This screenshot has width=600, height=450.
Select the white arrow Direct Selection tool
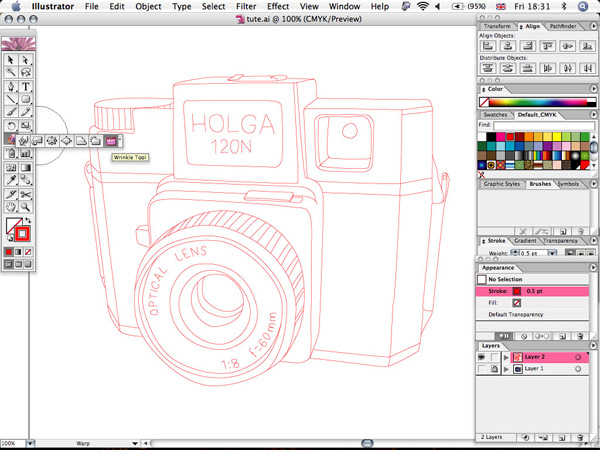(x=26, y=60)
